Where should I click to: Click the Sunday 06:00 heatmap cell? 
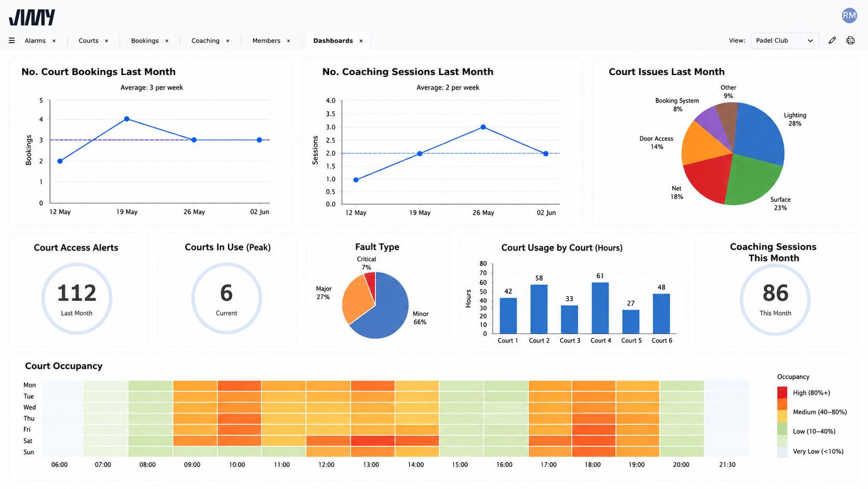point(62,452)
